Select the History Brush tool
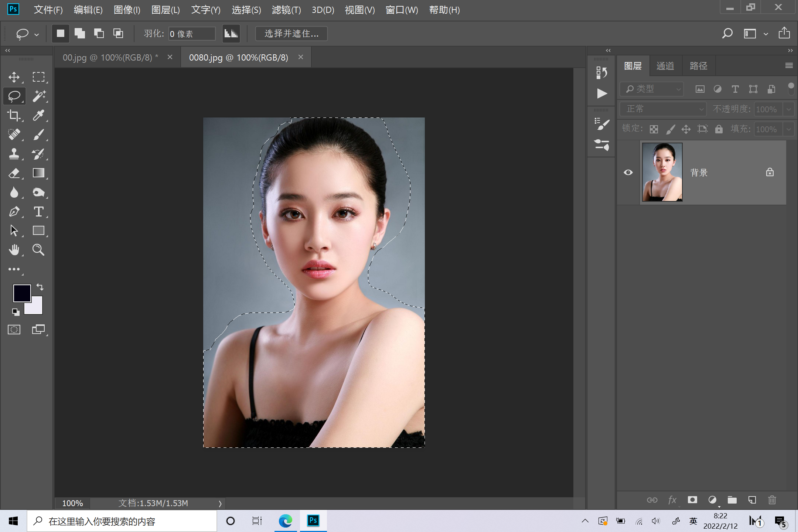 [x=38, y=154]
